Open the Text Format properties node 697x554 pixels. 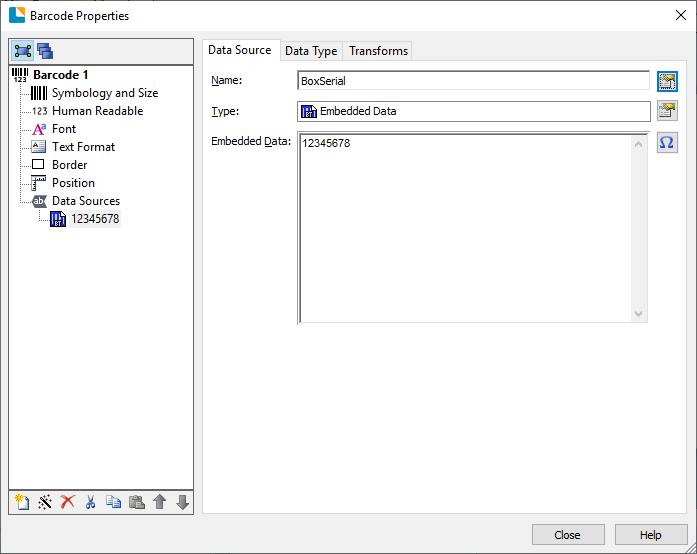pyautogui.click(x=83, y=147)
